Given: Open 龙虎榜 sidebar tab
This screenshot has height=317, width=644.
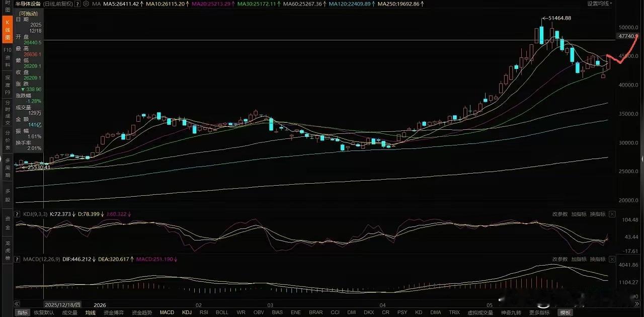Looking at the screenshot, I should 8,250.
